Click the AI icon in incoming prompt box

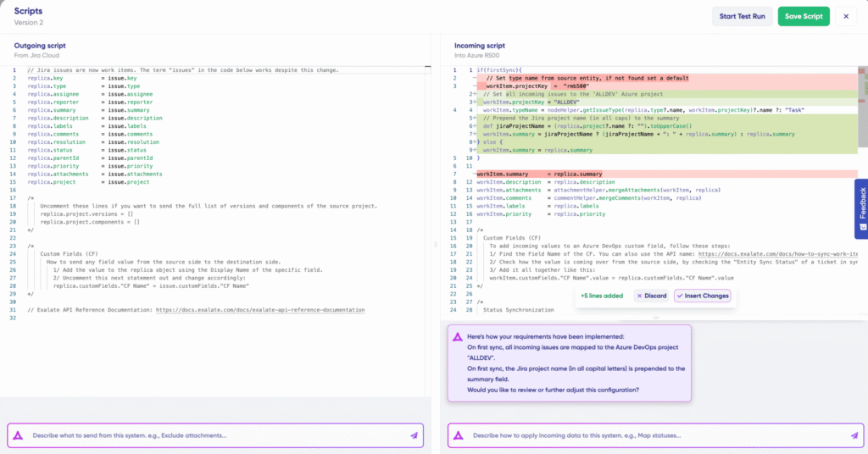[458, 435]
